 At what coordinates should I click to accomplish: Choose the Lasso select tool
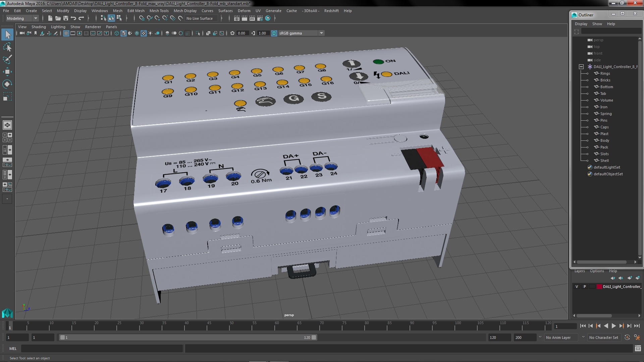click(x=7, y=47)
